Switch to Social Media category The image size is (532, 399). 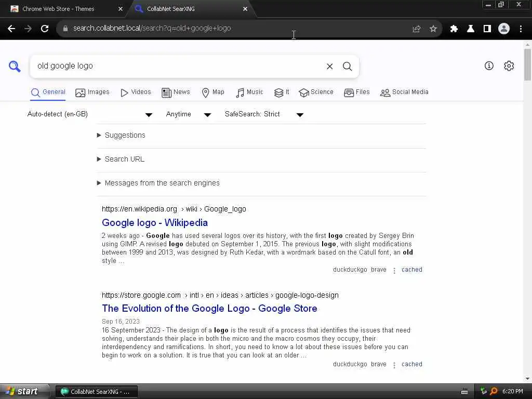pyautogui.click(x=404, y=92)
